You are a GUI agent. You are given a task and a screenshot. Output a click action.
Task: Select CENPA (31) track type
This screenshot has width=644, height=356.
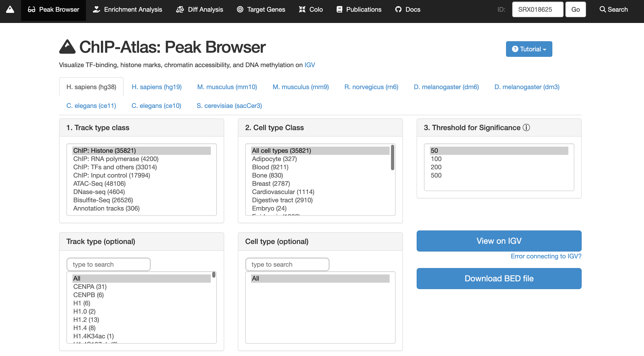click(141, 287)
